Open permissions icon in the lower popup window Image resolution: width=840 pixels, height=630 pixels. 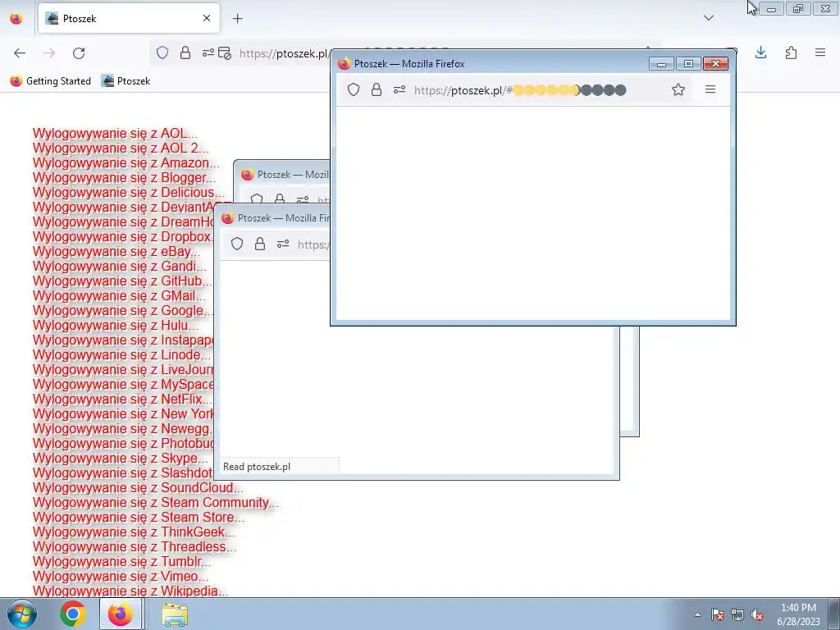coord(283,244)
